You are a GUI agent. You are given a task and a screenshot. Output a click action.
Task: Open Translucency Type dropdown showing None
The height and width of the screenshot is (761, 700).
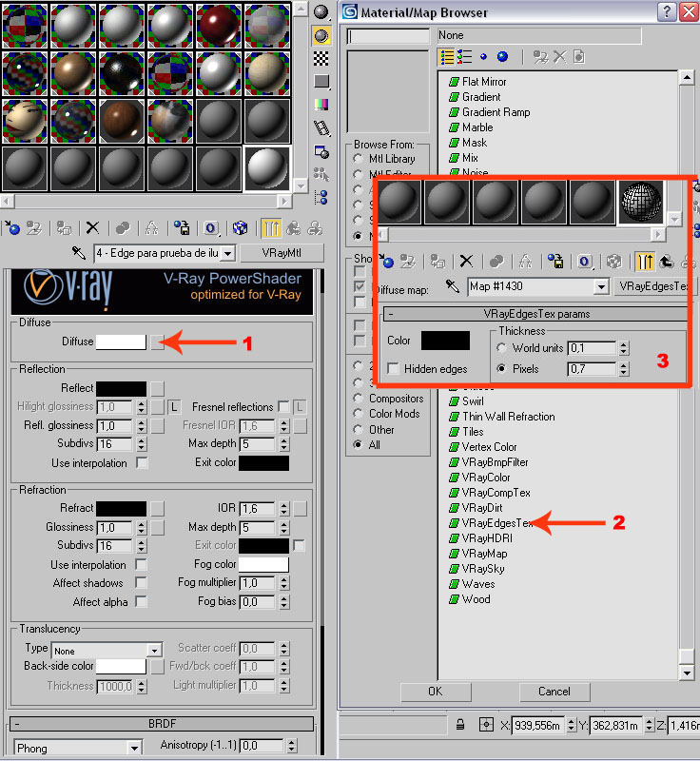coord(154,651)
